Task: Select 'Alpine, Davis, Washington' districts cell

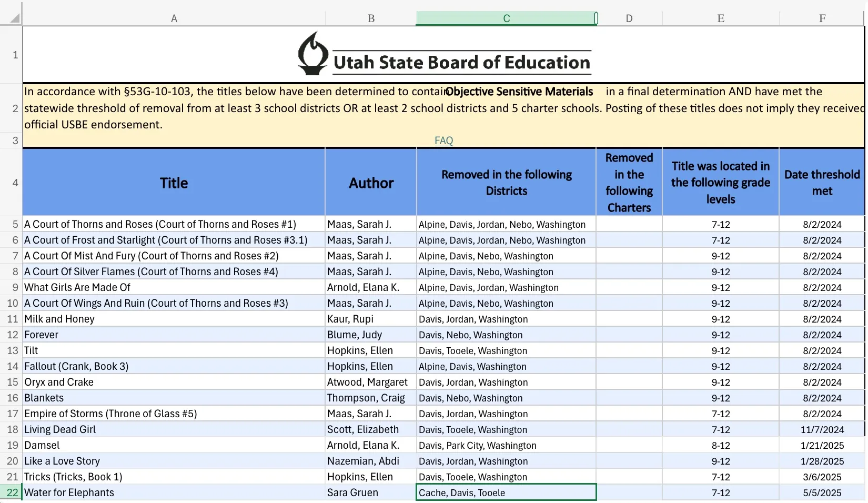Action: [x=506, y=366]
